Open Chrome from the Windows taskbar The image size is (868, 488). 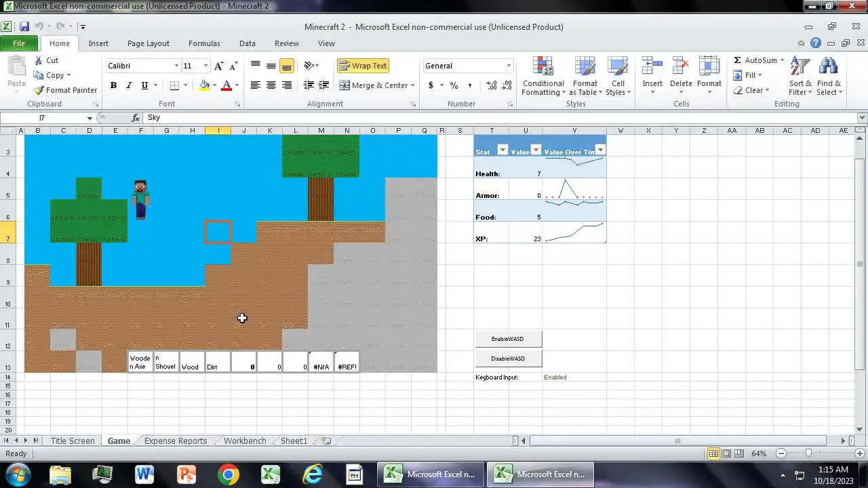click(x=229, y=474)
